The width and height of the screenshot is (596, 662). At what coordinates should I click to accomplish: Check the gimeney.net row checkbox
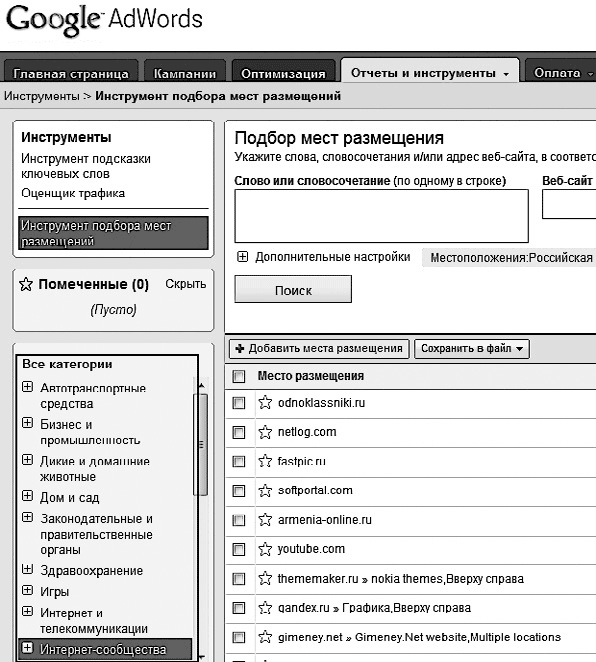click(238, 638)
